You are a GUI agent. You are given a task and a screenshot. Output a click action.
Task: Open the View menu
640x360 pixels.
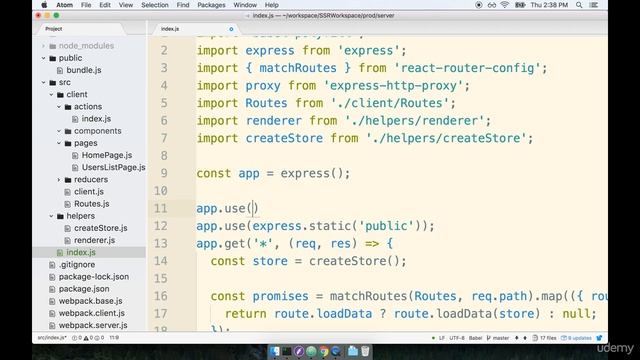pos(126,5)
